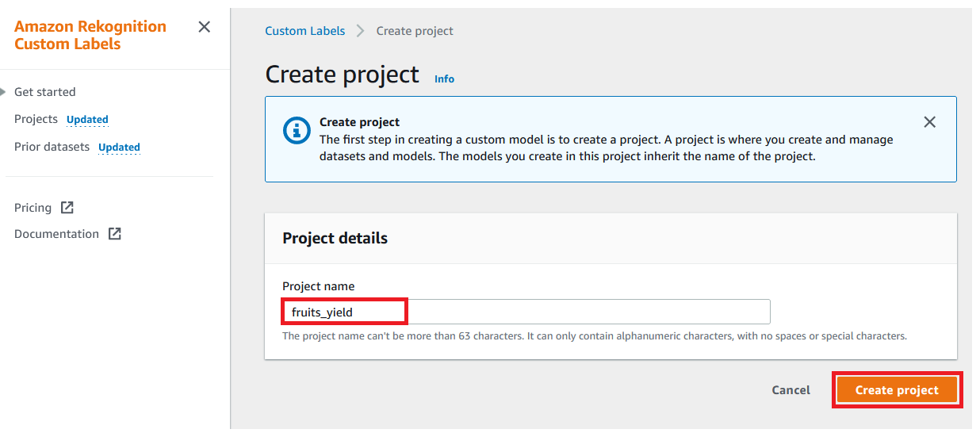The image size is (980, 433).
Task: Click the orange Create project button
Action: (x=897, y=390)
